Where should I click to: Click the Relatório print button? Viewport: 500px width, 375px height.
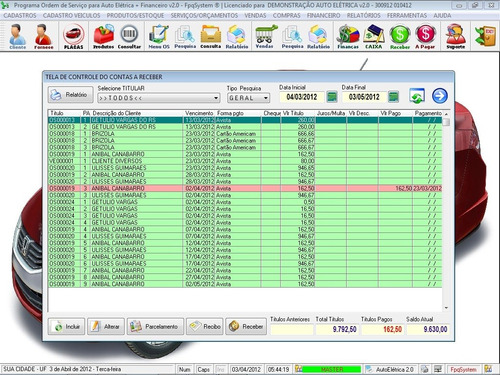[70, 95]
